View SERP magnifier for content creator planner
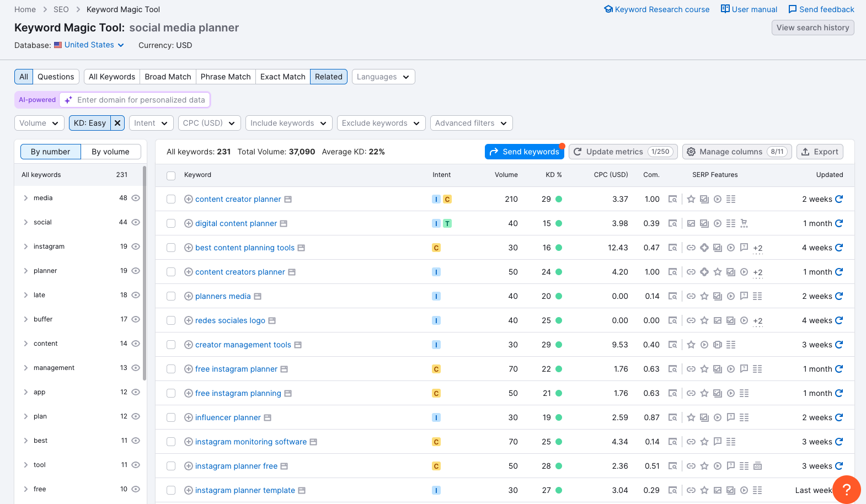 pos(672,199)
